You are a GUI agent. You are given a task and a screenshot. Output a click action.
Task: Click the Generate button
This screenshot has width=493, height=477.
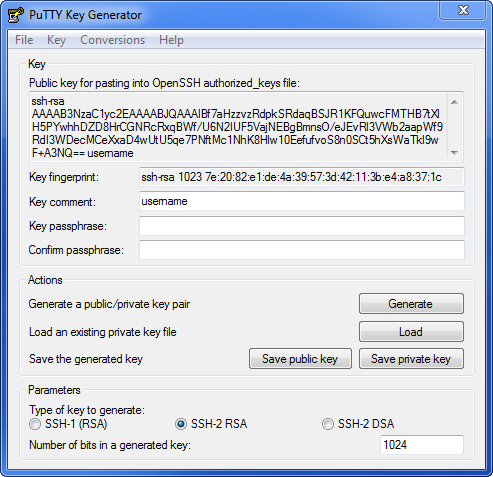[411, 304]
